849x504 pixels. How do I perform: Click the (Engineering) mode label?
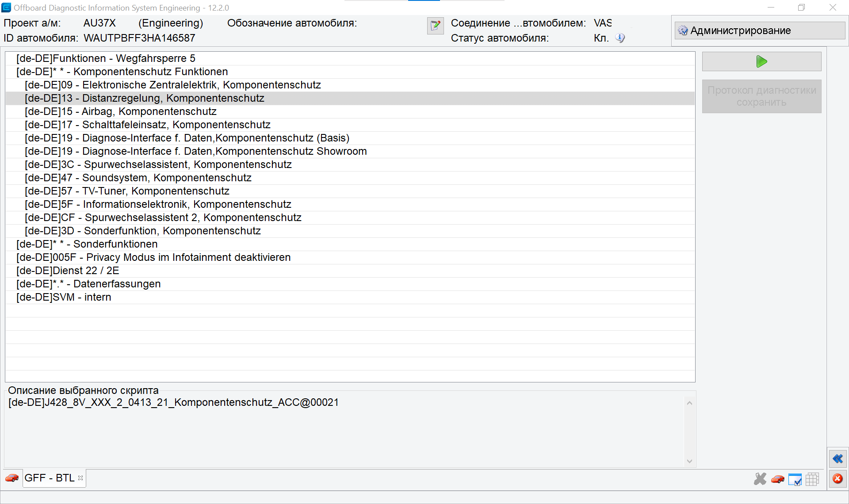[x=171, y=23]
